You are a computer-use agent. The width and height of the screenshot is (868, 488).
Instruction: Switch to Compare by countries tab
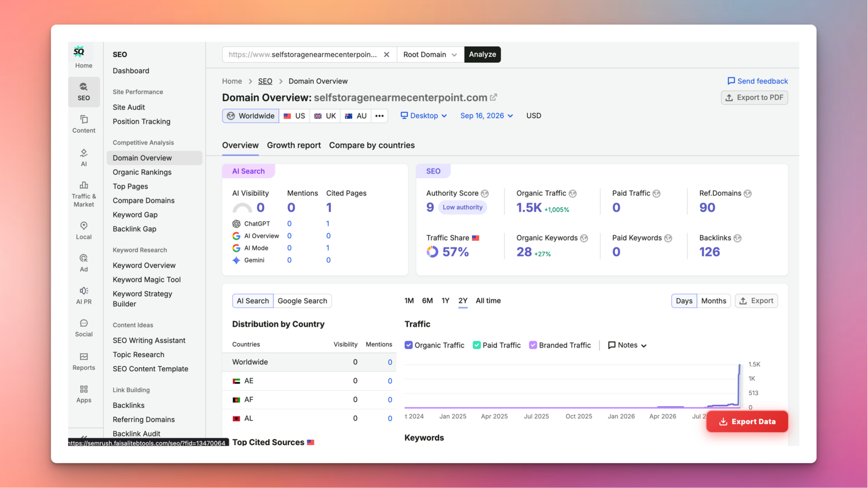(x=372, y=145)
